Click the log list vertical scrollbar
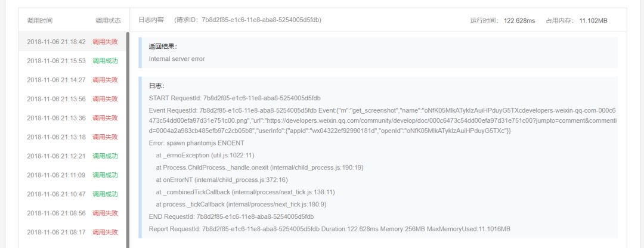The image size is (644, 248). click(128, 140)
